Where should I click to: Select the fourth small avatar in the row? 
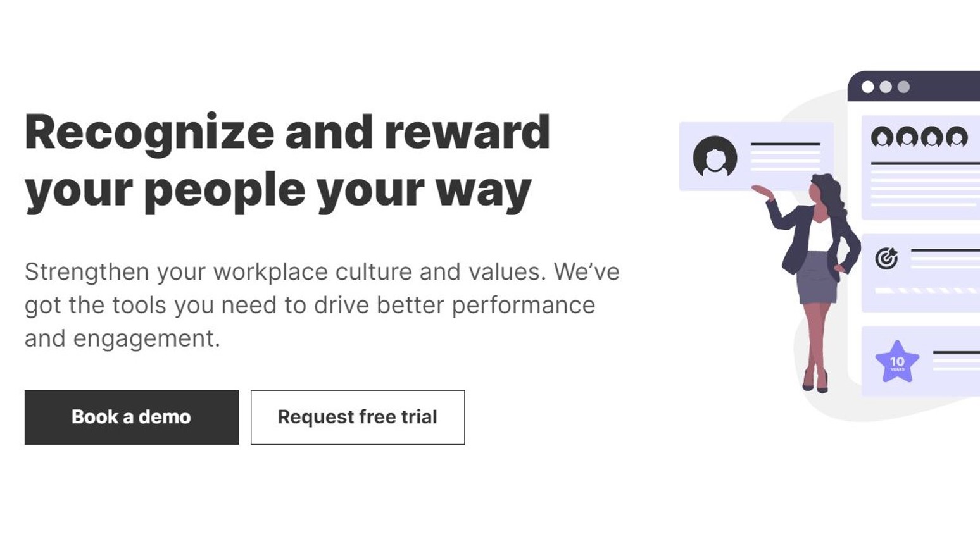[956, 137]
